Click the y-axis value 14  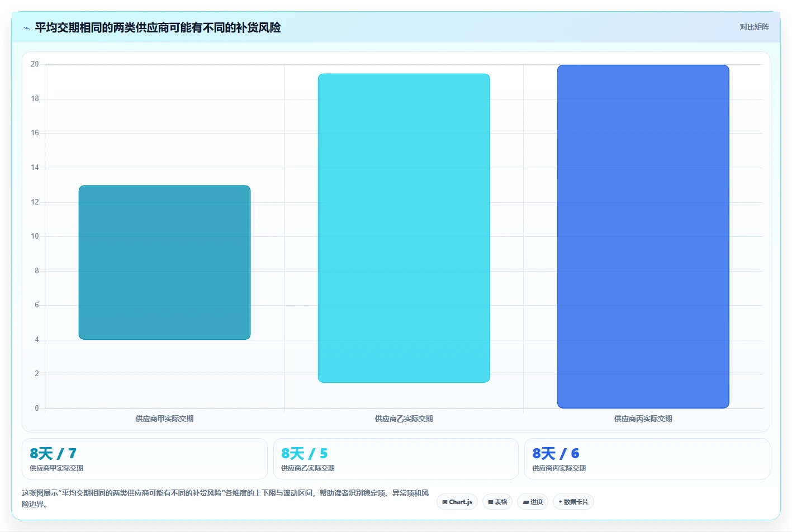click(x=35, y=168)
